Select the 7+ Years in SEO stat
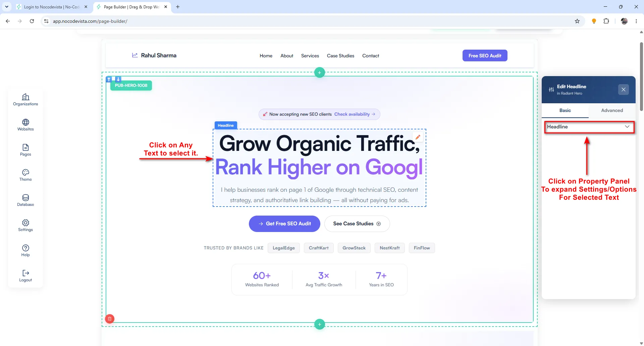 click(381, 279)
